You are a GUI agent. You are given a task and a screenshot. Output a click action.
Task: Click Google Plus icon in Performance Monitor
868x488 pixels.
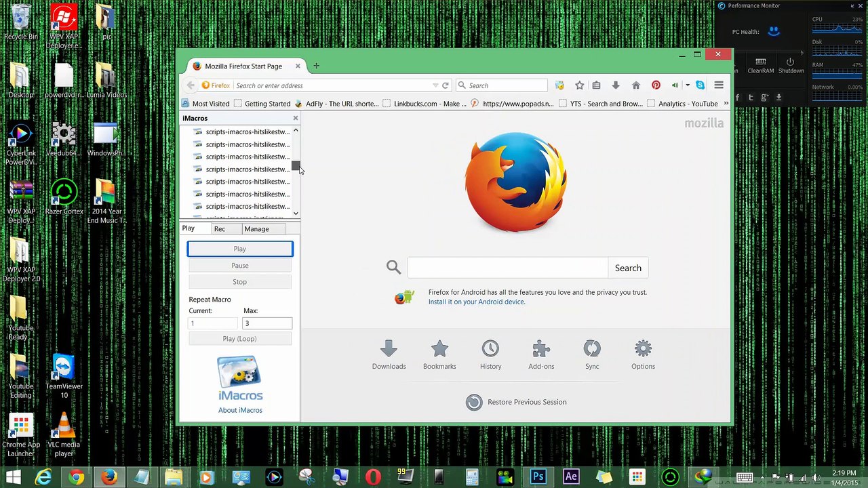(764, 98)
